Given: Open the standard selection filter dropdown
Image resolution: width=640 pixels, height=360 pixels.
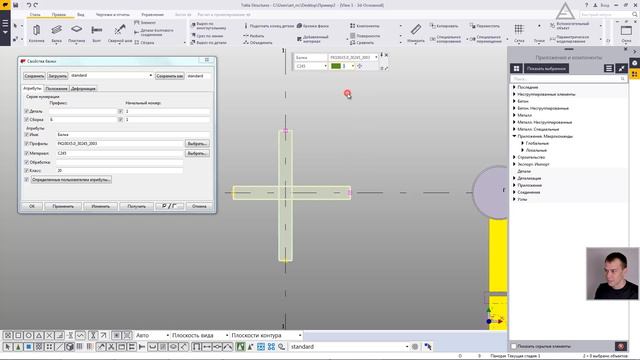Looking at the screenshot, I should click(x=407, y=347).
